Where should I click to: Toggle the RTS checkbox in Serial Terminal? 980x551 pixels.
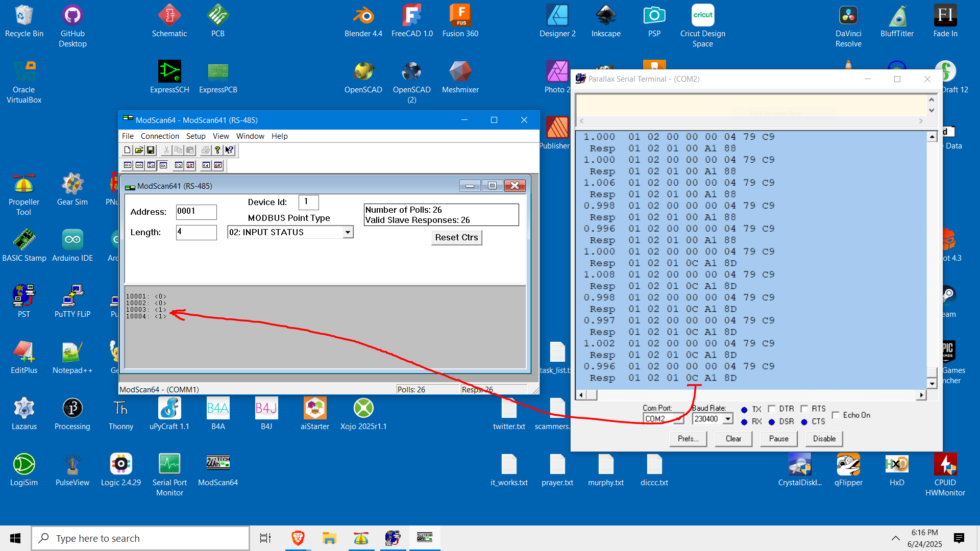coord(804,409)
